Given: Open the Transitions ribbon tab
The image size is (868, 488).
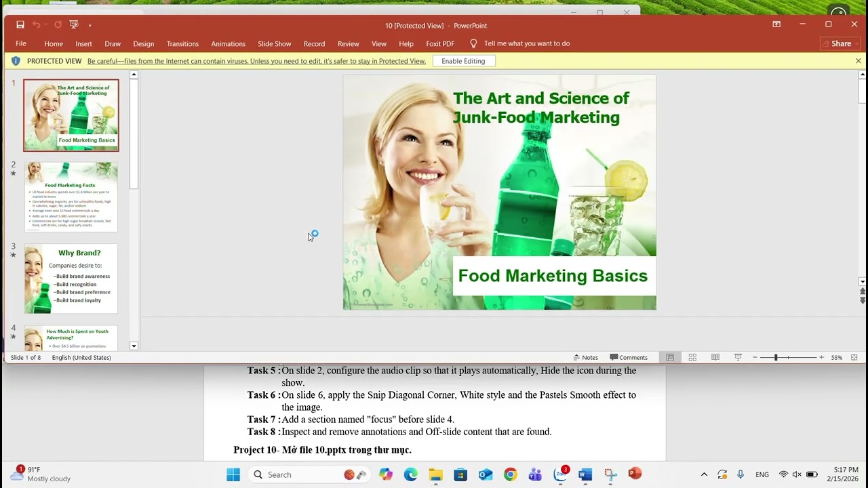Looking at the screenshot, I should click(x=182, y=43).
